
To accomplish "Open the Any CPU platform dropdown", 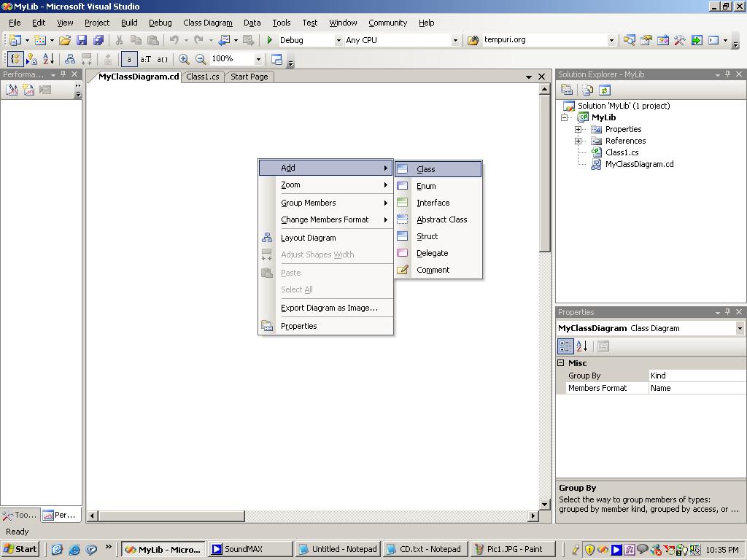I will click(x=455, y=41).
